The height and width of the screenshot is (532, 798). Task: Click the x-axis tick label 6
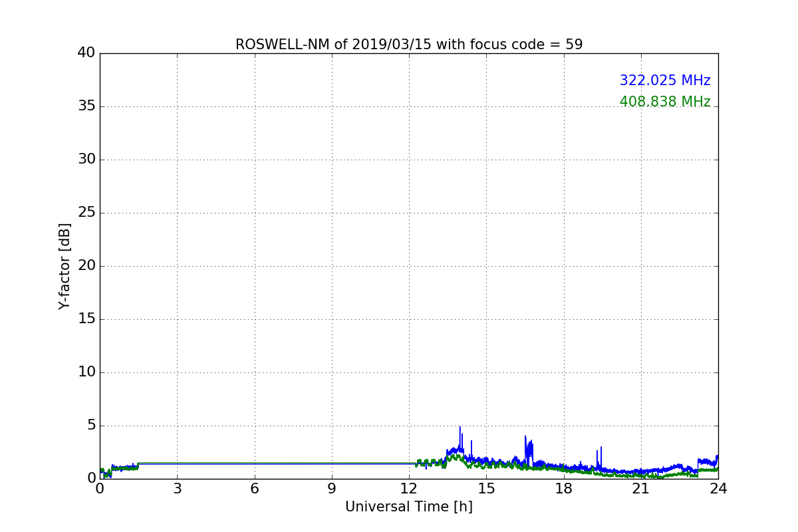[255, 488]
